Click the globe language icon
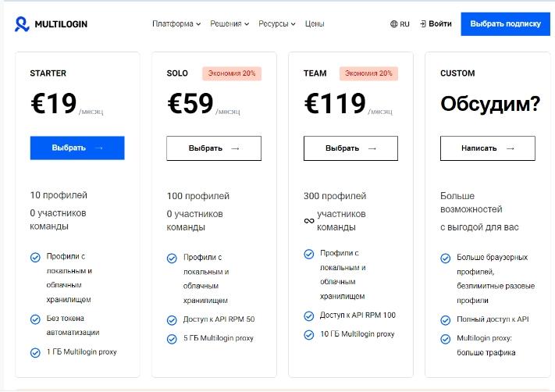This screenshot has width=555, height=392. click(x=394, y=24)
